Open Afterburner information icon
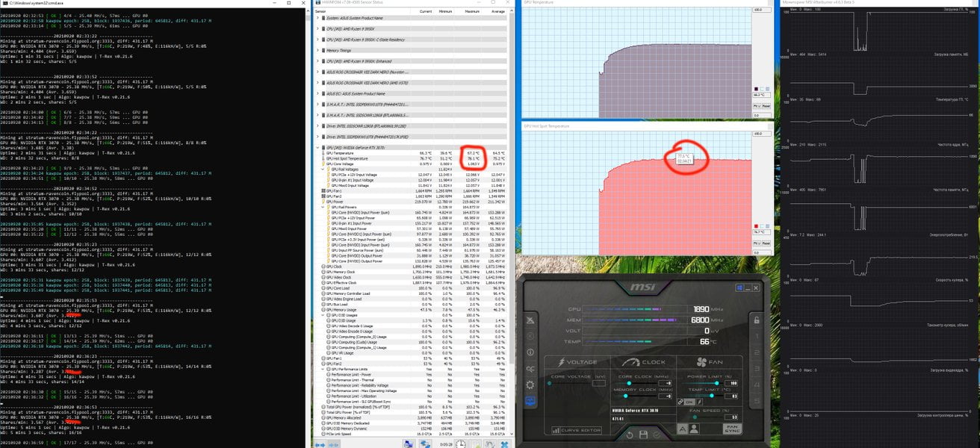980x448 pixels. pos(530,352)
